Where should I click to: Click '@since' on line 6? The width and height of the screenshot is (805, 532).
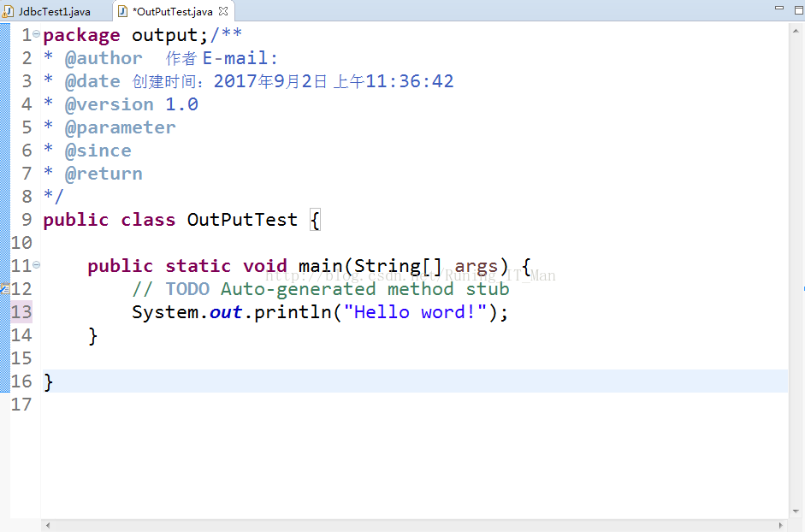(x=98, y=151)
